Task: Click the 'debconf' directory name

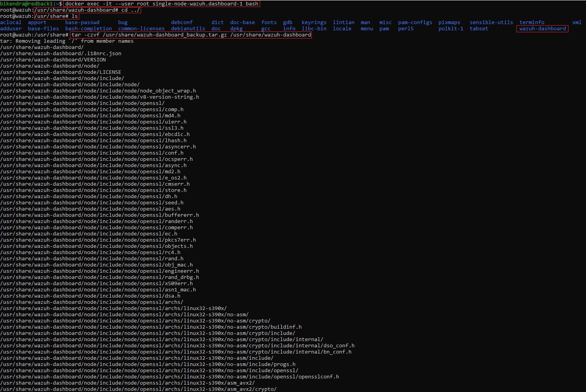Action: coord(182,22)
